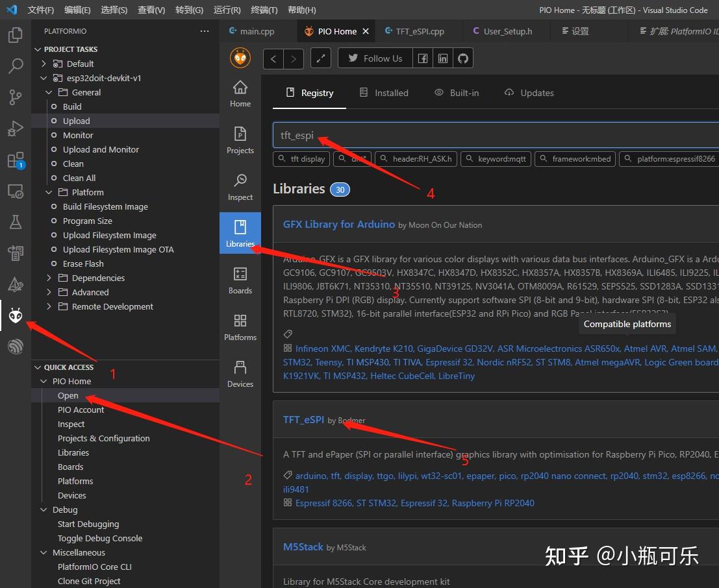The image size is (719, 588).
Task: Open Platforms in PIO sidebar
Action: 240,327
